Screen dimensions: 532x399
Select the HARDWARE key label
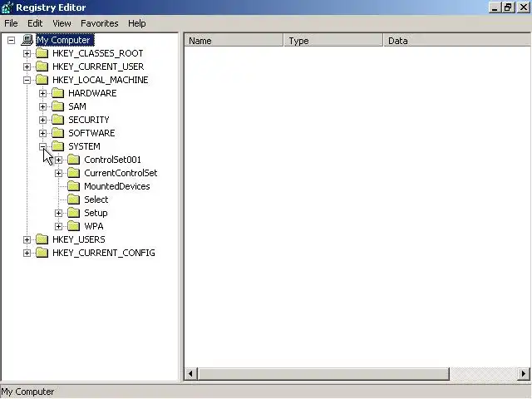click(92, 93)
